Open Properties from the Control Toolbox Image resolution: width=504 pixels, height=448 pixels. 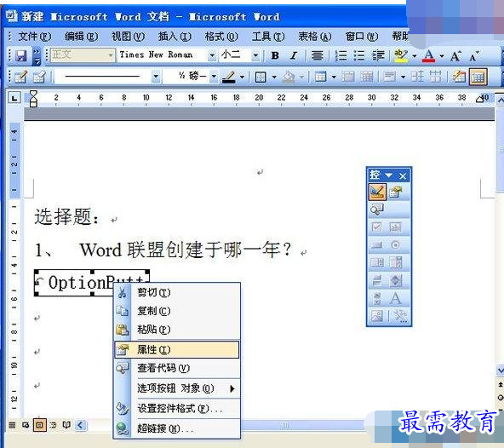pyautogui.click(x=395, y=192)
